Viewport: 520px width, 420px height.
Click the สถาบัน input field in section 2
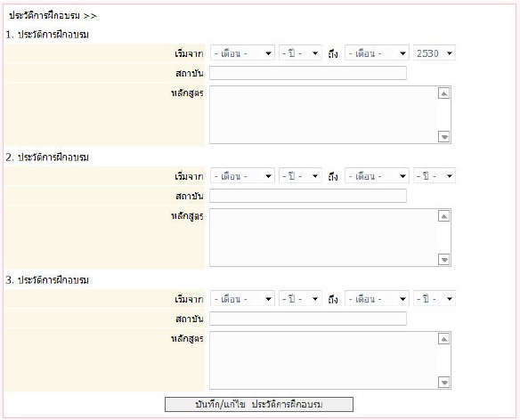tap(308, 196)
